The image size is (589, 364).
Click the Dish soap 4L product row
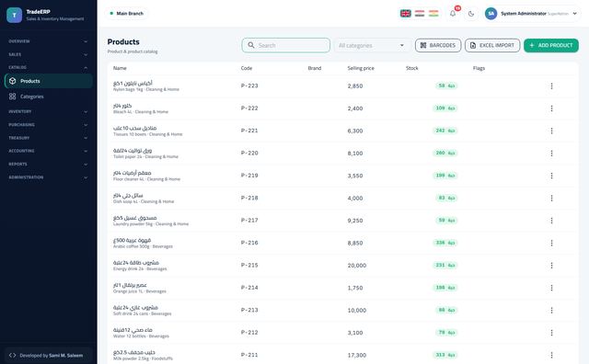[342, 198]
